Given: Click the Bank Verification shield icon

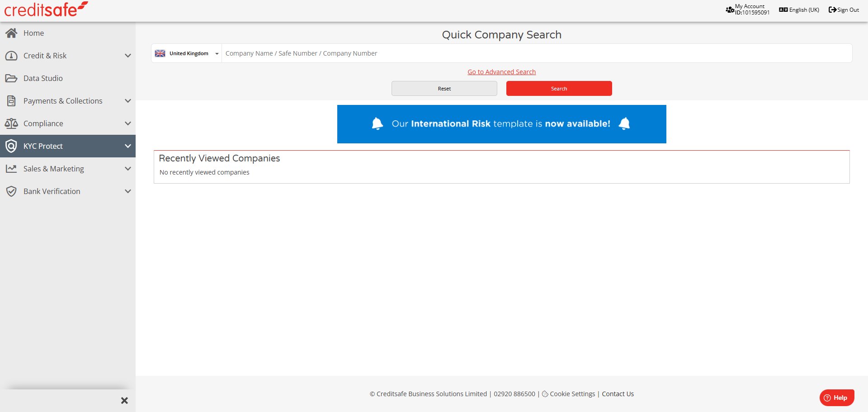Looking at the screenshot, I should (11, 191).
